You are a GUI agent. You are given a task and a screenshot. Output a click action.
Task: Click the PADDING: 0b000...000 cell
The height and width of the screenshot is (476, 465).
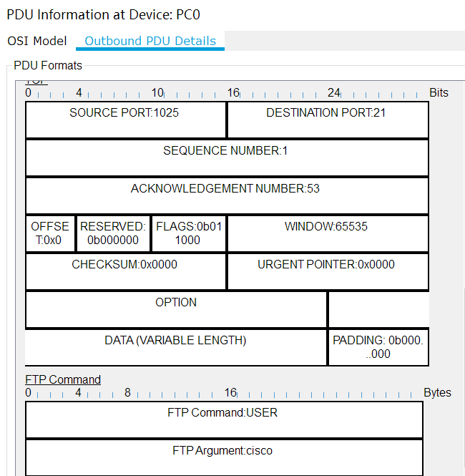point(378,347)
